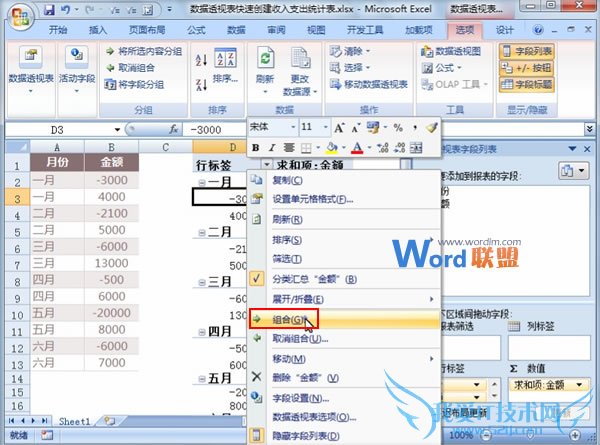Toggle the 字段标题 show/hide button

[527, 85]
